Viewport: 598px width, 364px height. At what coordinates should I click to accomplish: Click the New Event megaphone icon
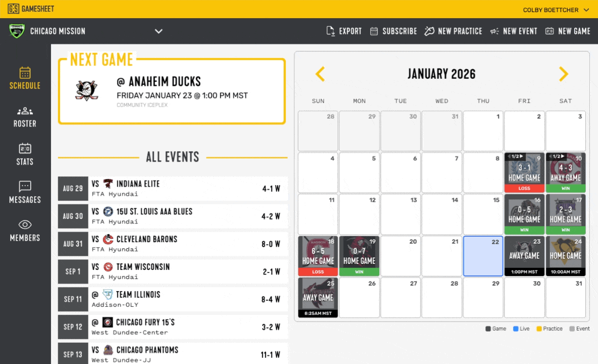point(494,31)
